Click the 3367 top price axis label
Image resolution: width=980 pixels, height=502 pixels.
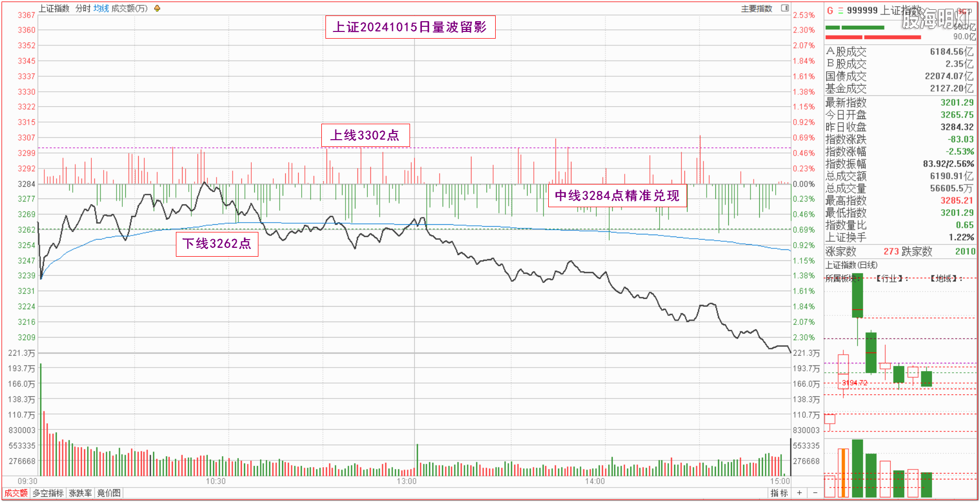point(27,15)
